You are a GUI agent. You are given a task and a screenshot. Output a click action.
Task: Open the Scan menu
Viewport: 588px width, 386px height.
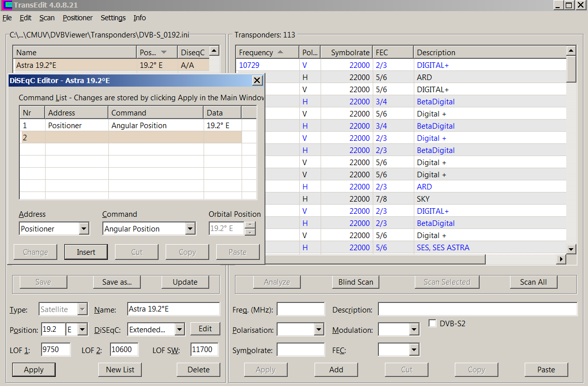click(47, 18)
